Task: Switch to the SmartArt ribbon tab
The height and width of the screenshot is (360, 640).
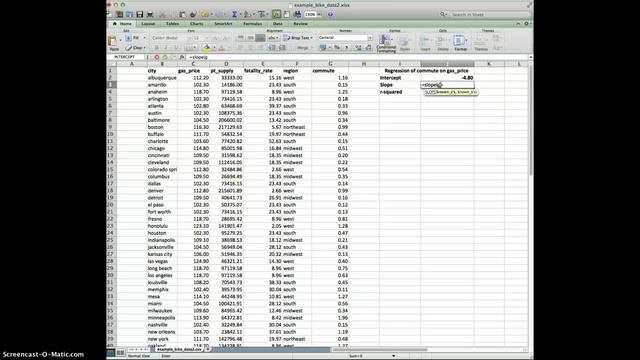Action: pos(223,24)
